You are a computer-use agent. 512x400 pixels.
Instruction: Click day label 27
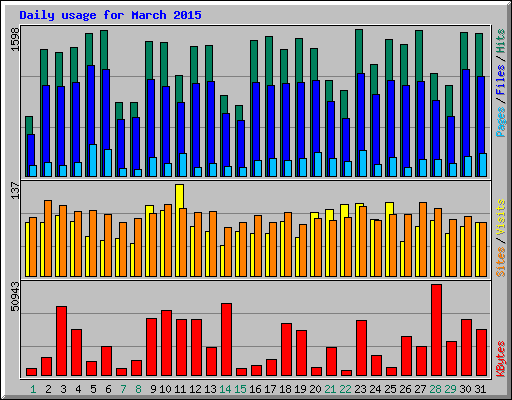point(420,389)
